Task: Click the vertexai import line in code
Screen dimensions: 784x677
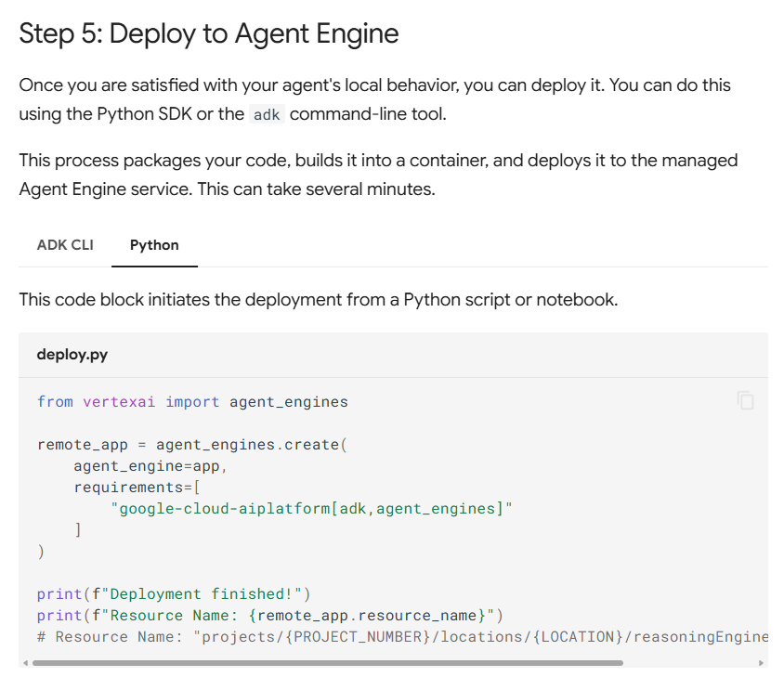Action: pyautogui.click(x=192, y=402)
